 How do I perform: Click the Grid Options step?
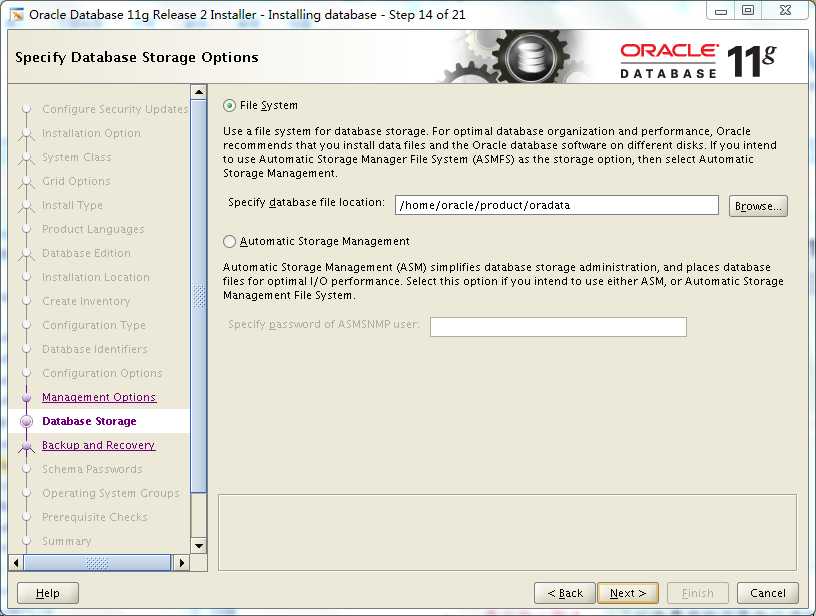click(76, 181)
